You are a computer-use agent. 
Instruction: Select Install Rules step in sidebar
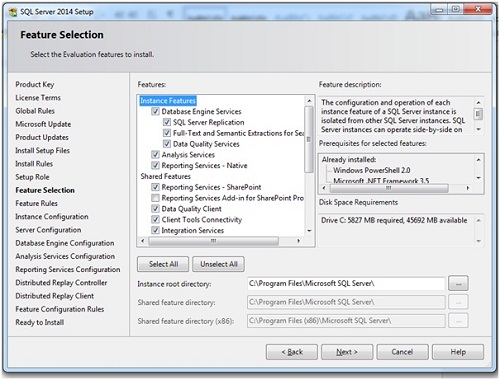tap(34, 164)
